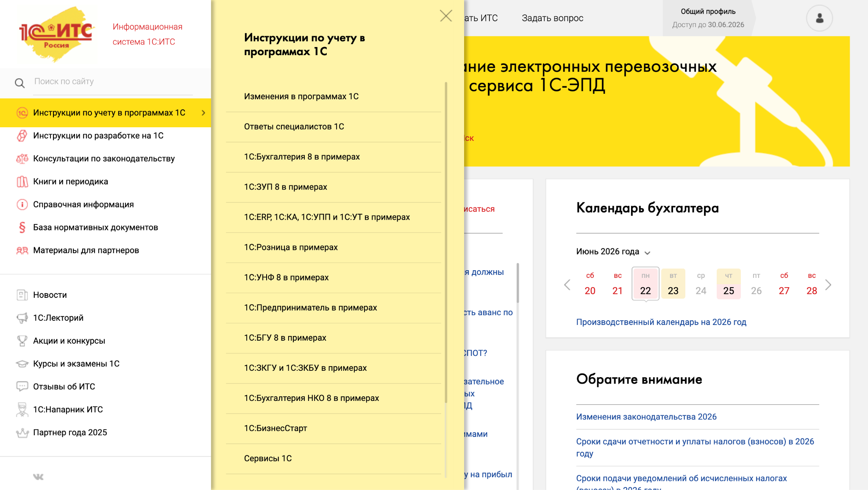Image resolution: width=868 pixels, height=490 pixels.
Task: Open Изменения законодательства 2026 link
Action: point(646,417)
